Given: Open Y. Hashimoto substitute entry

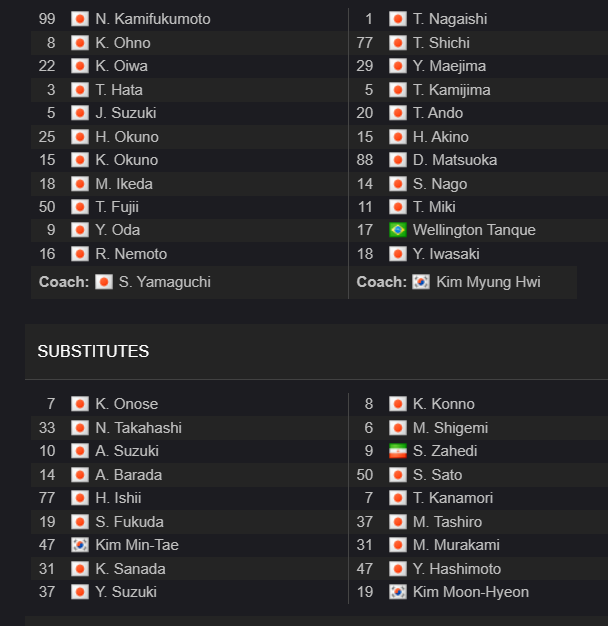Looking at the screenshot, I should [x=457, y=569].
